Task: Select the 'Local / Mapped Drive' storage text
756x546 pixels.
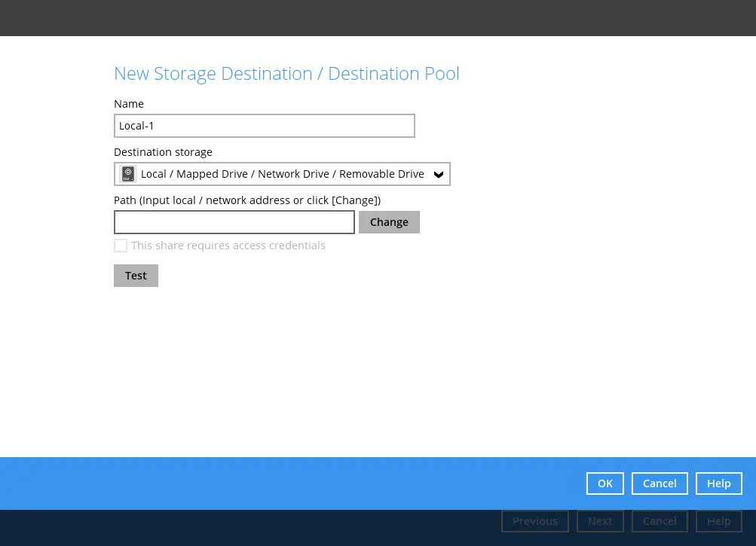Action: 282,174
